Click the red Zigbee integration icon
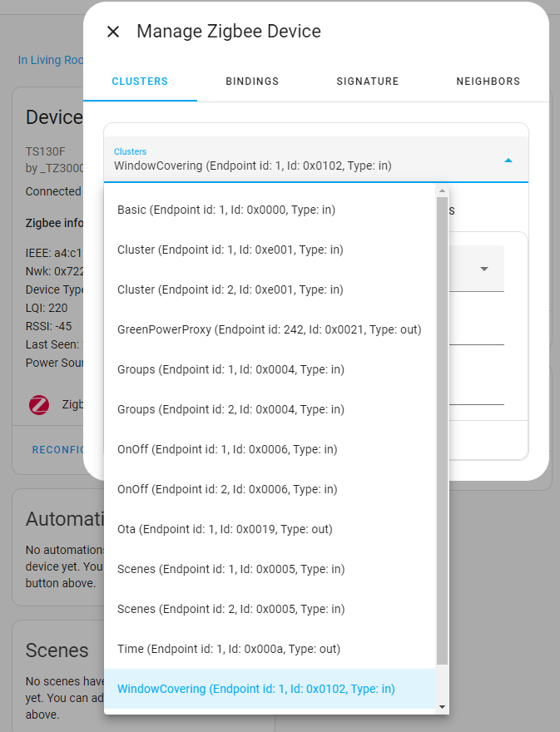This screenshot has height=732, width=560. click(x=38, y=404)
